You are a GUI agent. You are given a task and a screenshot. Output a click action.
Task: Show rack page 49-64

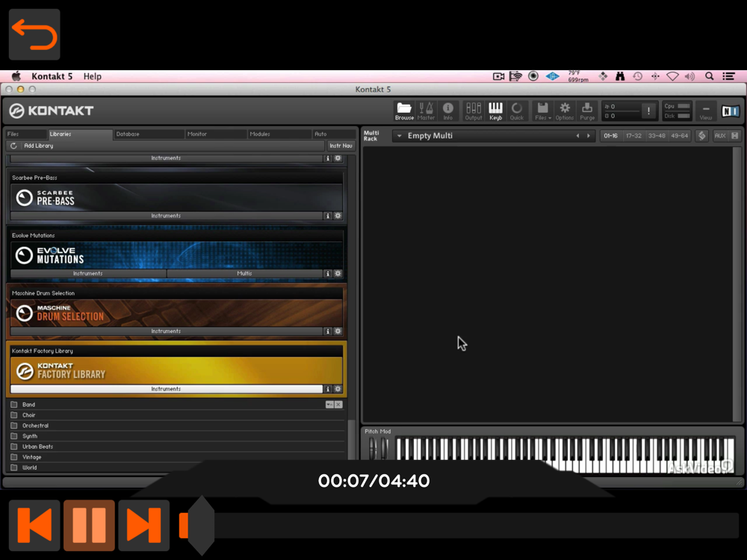pyautogui.click(x=679, y=136)
